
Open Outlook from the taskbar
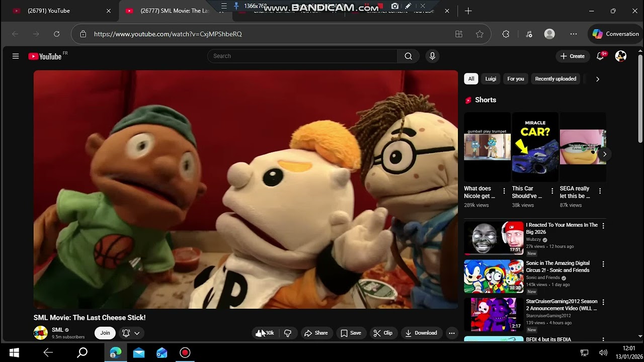162,352
